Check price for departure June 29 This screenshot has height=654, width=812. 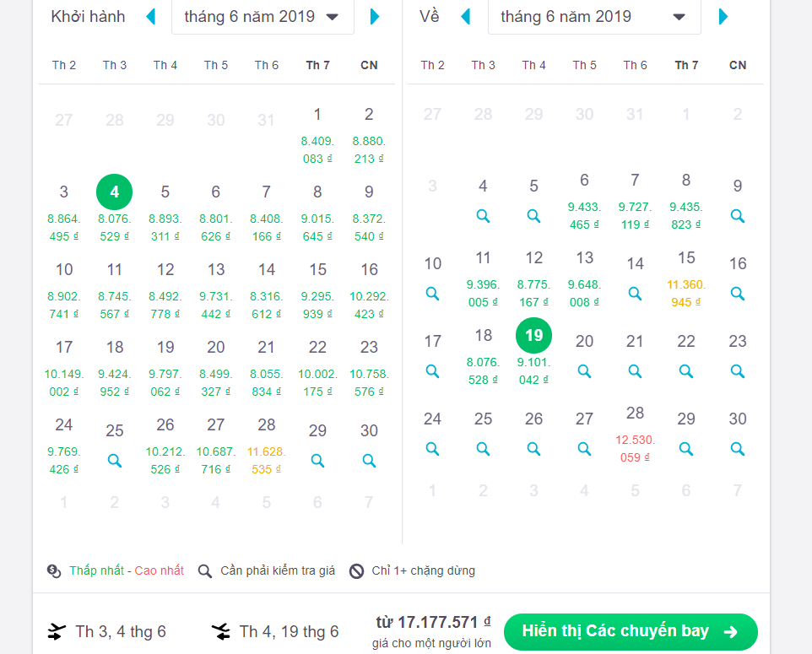[x=317, y=461]
